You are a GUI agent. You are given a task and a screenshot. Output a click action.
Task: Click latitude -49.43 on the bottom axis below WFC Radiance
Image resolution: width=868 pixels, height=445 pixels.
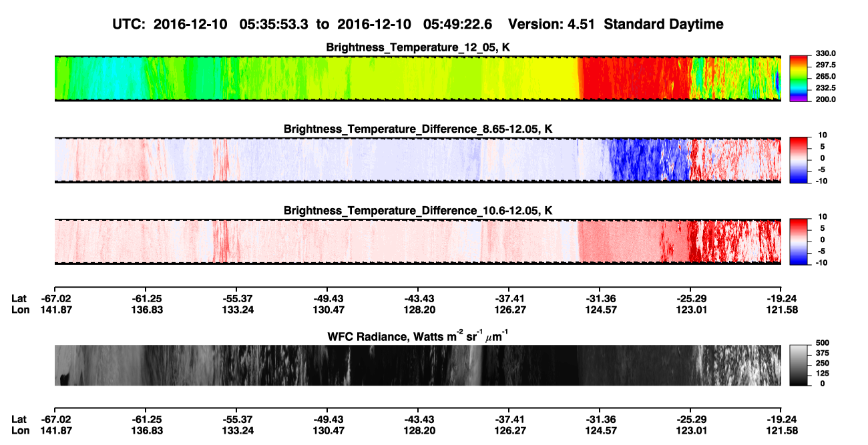pyautogui.click(x=327, y=419)
